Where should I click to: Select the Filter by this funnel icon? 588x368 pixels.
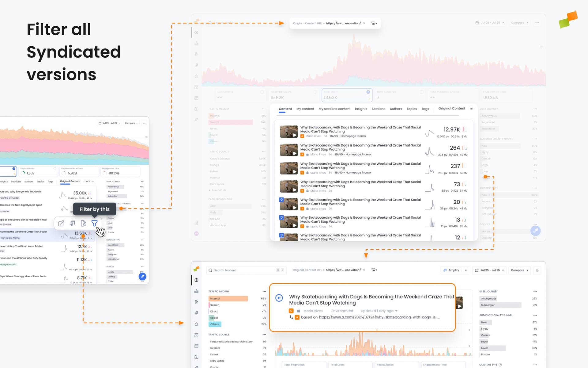point(94,223)
